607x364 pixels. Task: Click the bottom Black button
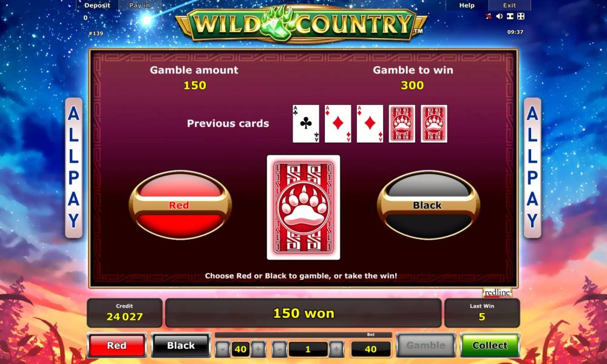pos(181,345)
